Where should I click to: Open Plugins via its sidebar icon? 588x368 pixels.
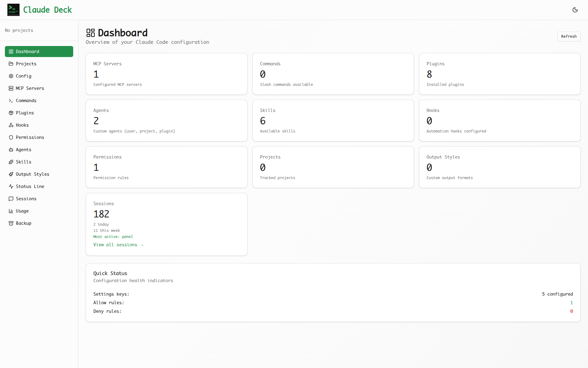[11, 113]
